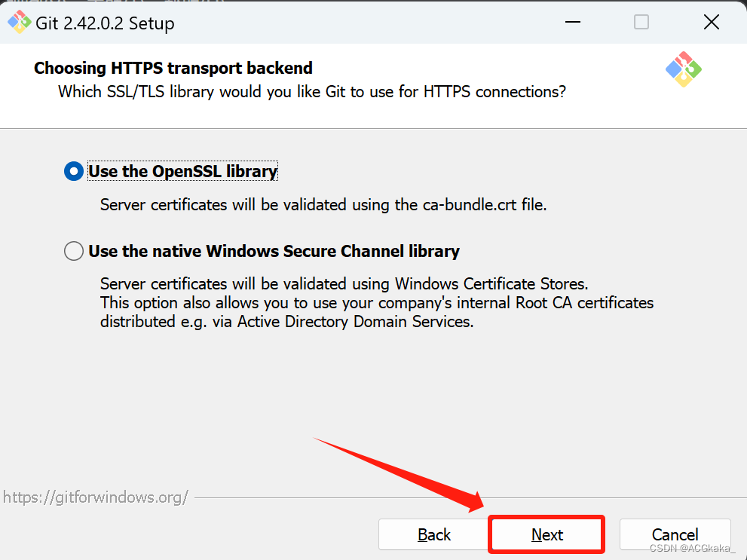Image resolution: width=747 pixels, height=560 pixels.
Task: Choose the native Windows Secure Channel radio button
Action: point(74,251)
